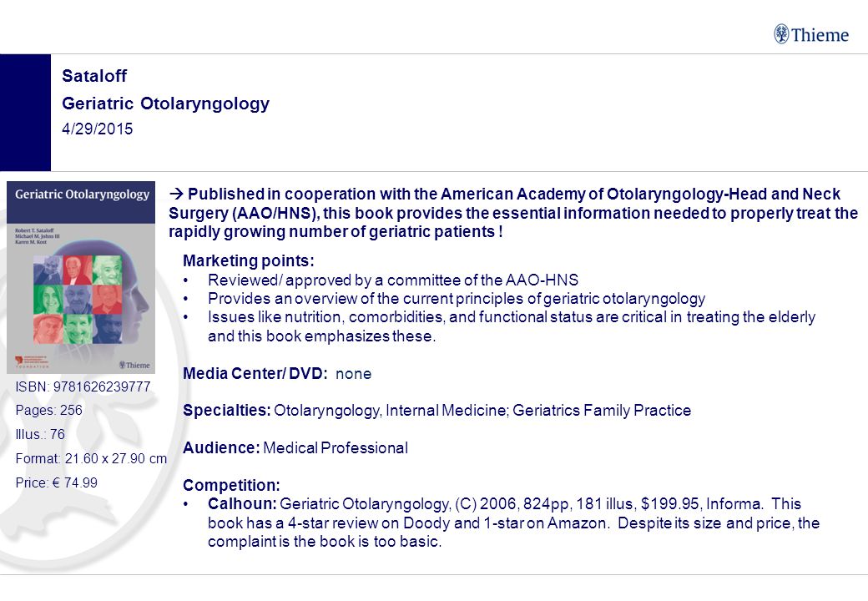This screenshot has height=601, width=868.
Task: Click the 'Media Center/ DVD:' label
Action: (x=255, y=374)
